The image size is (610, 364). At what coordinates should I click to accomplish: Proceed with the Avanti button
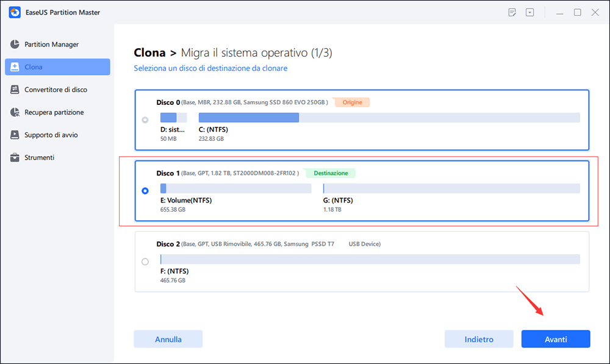coord(556,339)
